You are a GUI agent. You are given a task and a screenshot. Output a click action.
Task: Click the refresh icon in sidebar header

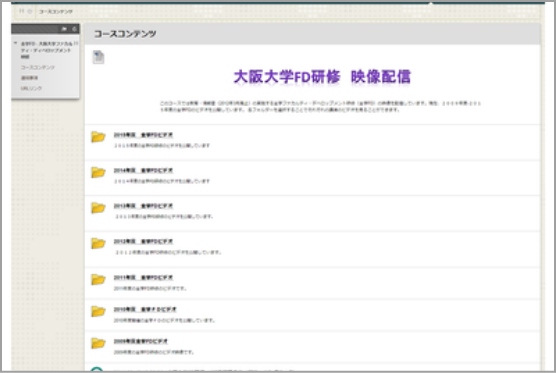(x=74, y=29)
